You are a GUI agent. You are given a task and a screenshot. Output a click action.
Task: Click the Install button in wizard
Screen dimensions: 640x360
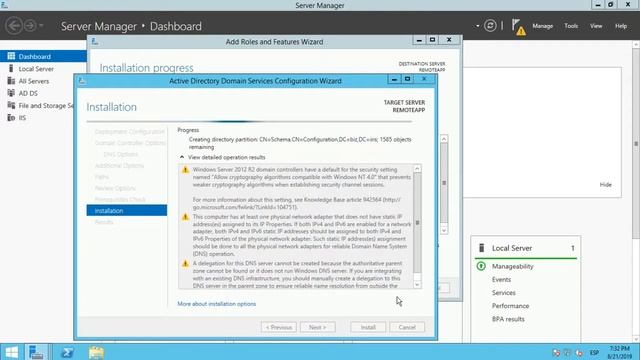click(368, 327)
